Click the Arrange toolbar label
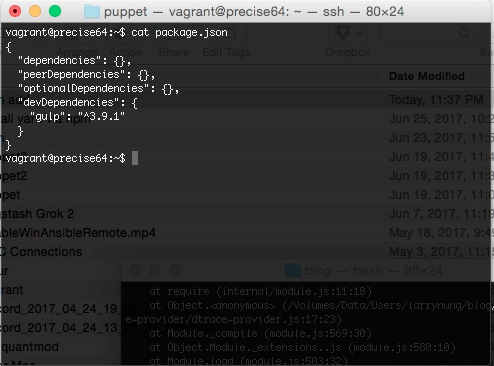This screenshot has width=494, height=366. pyautogui.click(x=77, y=52)
